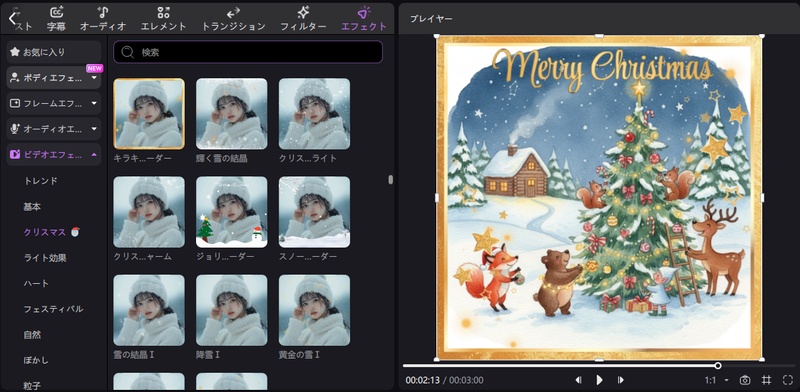Choose the スノー...ーダー effect thumbnail

pyautogui.click(x=314, y=212)
